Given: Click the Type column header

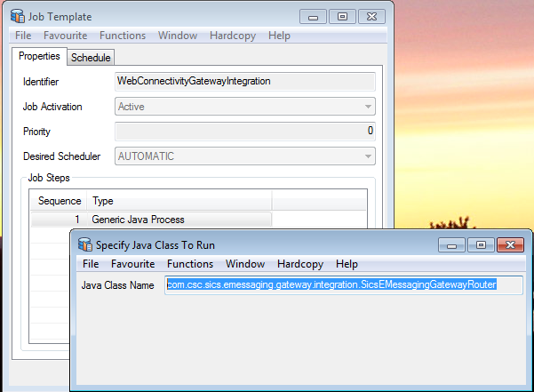Looking at the screenshot, I should click(179, 201).
